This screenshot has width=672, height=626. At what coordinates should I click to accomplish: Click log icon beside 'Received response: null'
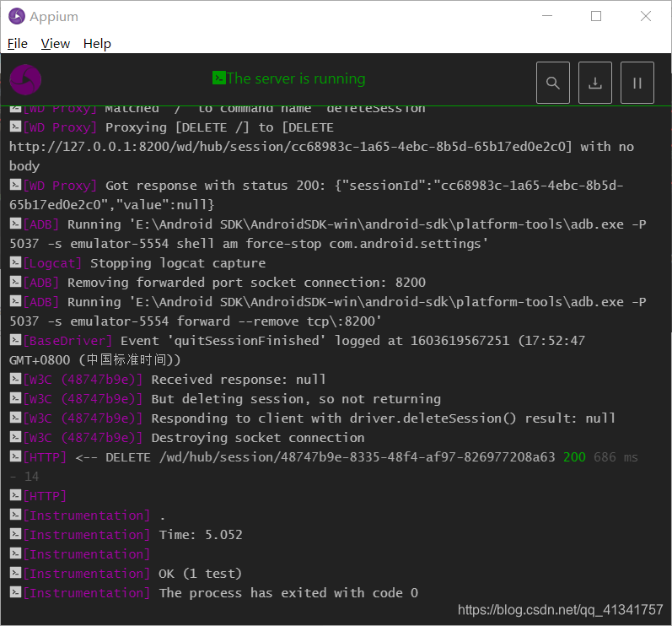[x=15, y=378]
